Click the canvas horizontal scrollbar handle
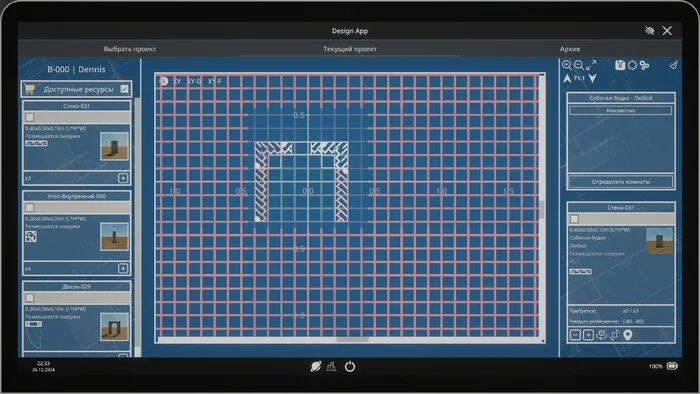700x394 pixels. click(352, 340)
